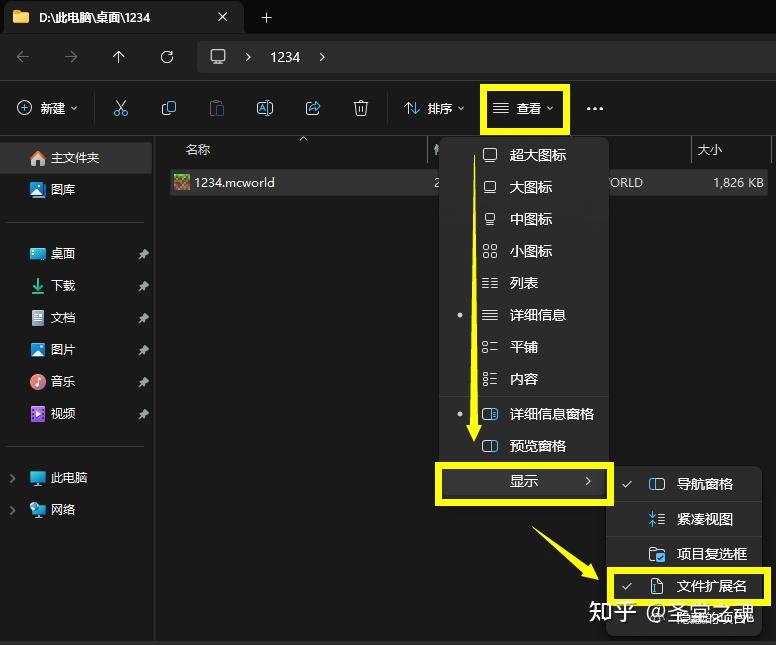The height and width of the screenshot is (645, 776).
Task: Expand the 显示 show submenu
Action: pyautogui.click(x=524, y=481)
